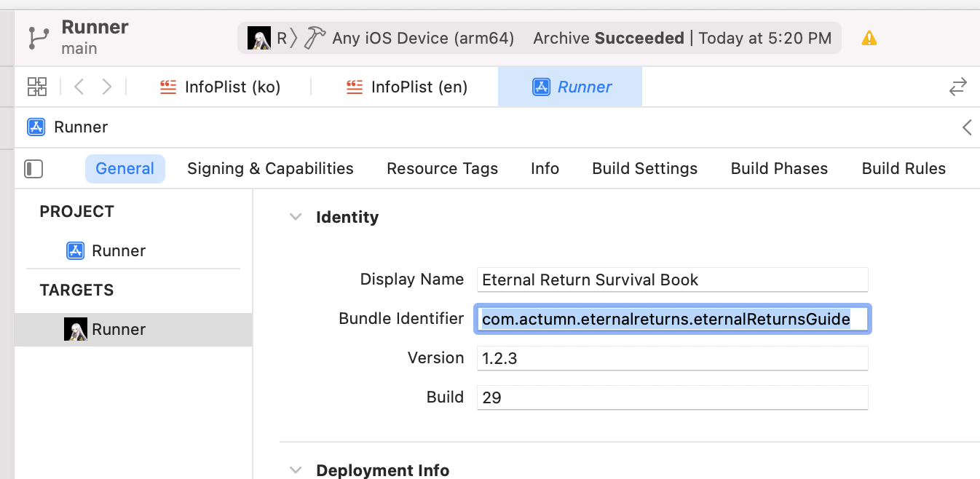
Task: Click the main branch label
Action: [79, 49]
